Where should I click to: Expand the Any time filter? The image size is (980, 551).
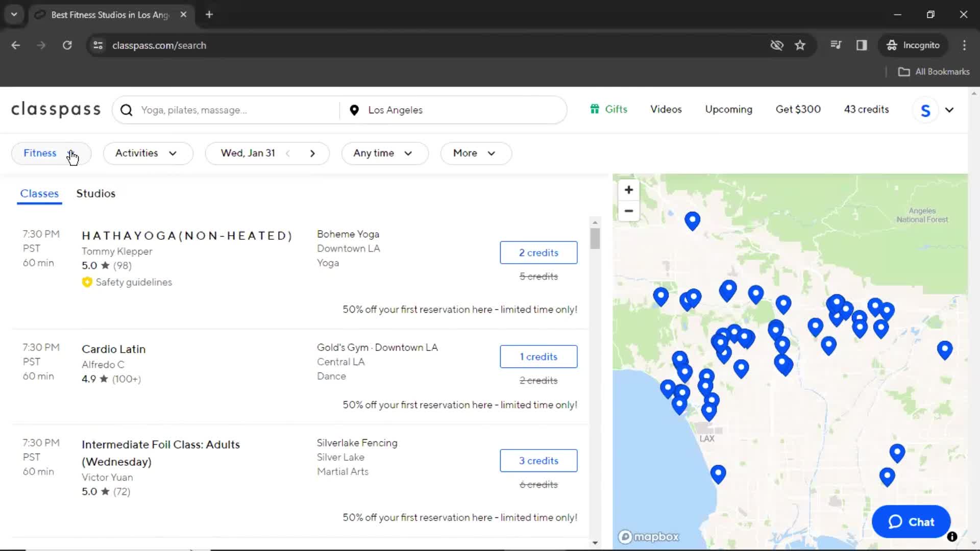pos(384,153)
